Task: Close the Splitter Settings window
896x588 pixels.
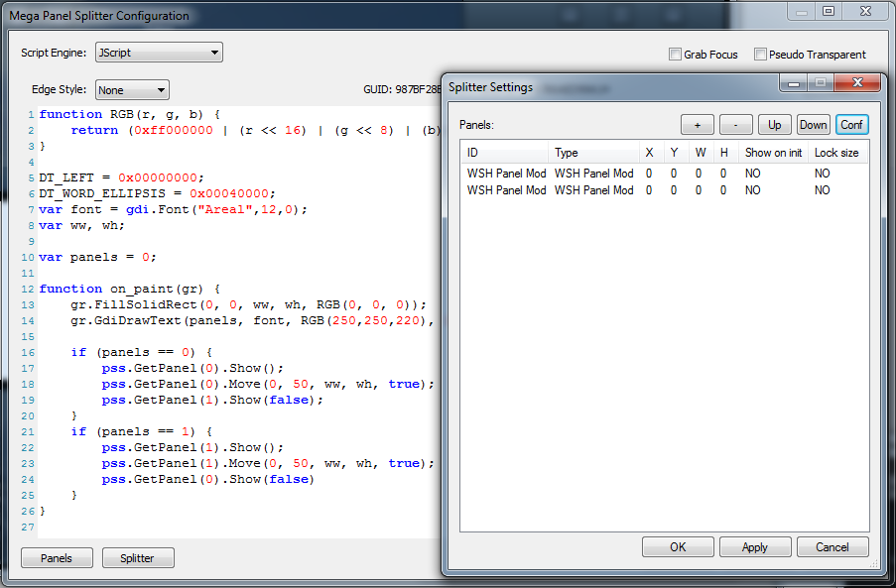Action: [x=858, y=85]
